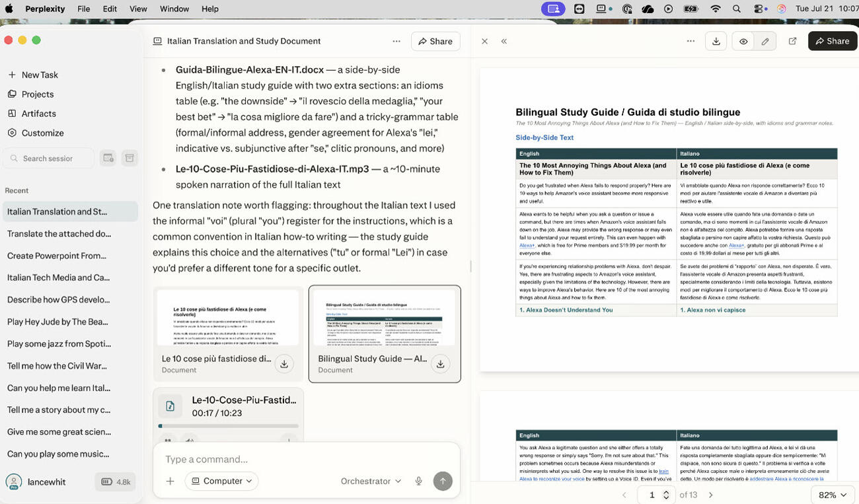
Task: Click the plus attach button in the composer
Action: [x=170, y=481]
